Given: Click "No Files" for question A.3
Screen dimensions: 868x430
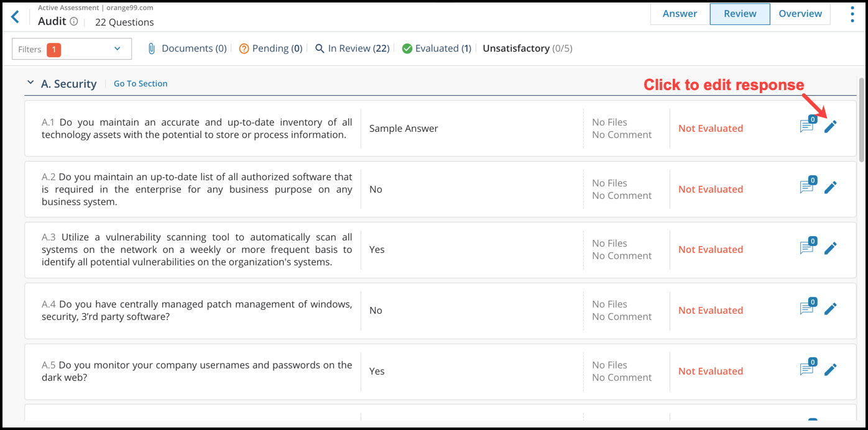Looking at the screenshot, I should click(x=609, y=244).
